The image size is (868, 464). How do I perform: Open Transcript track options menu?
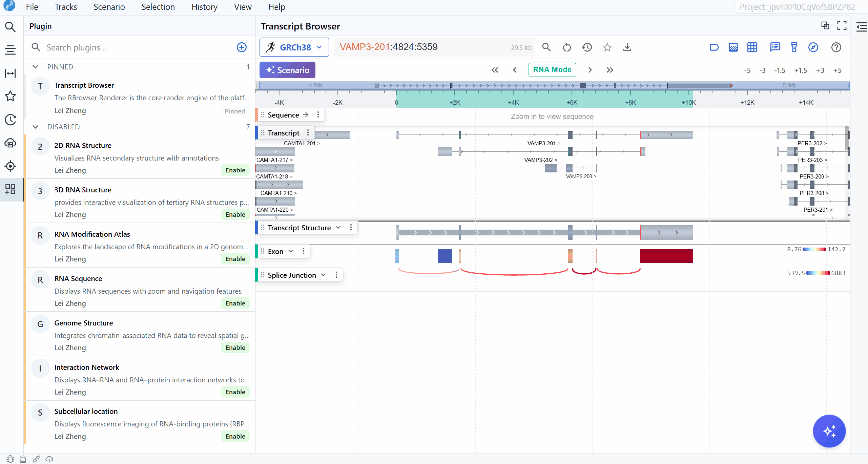pos(308,133)
